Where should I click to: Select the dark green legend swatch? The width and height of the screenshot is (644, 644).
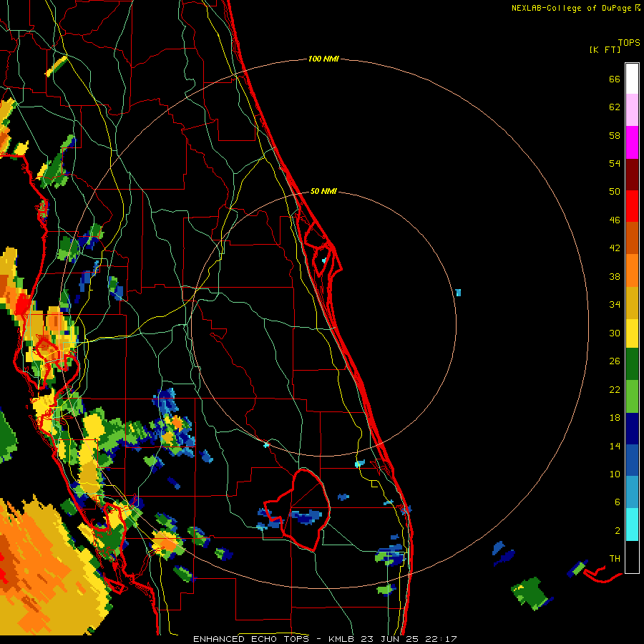(x=632, y=364)
